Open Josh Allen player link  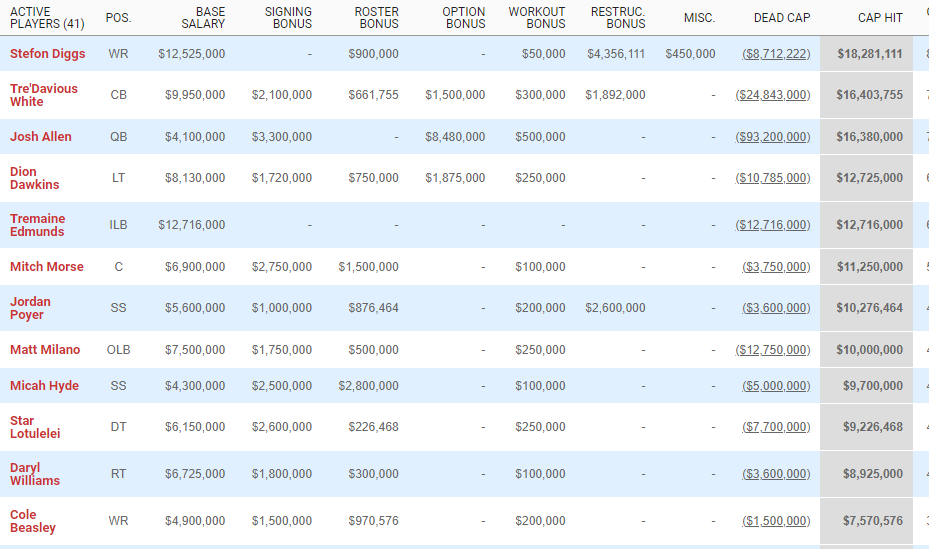[41, 137]
